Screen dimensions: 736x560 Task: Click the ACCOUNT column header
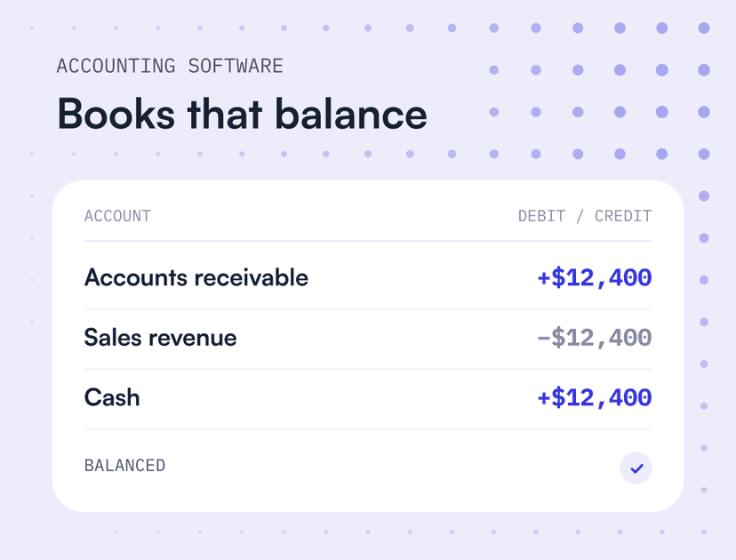[x=118, y=216]
